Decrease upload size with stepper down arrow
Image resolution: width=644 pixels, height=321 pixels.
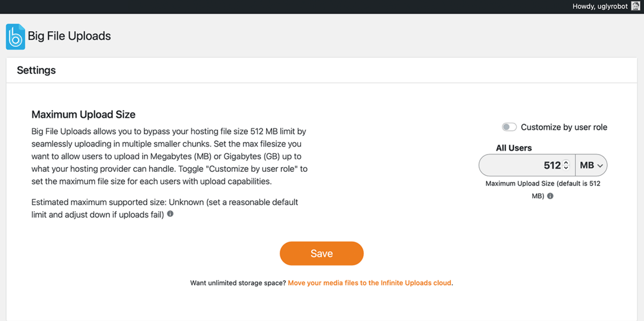pyautogui.click(x=566, y=168)
